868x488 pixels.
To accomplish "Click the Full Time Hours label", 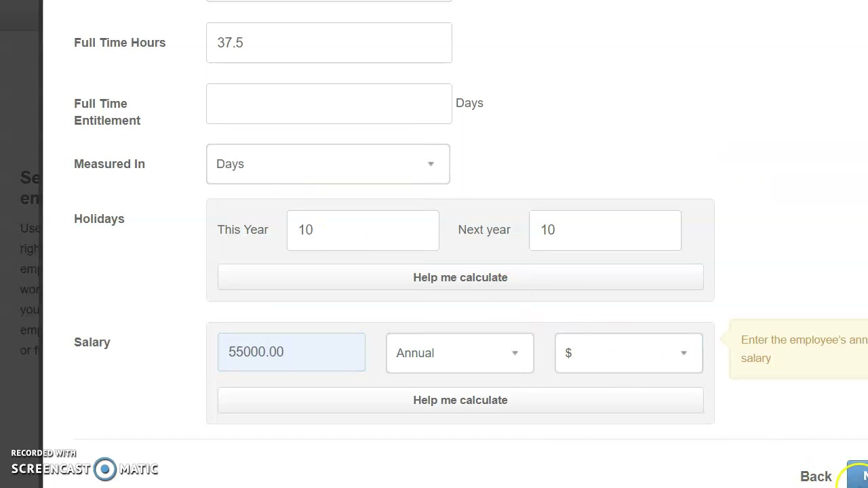I will pyautogui.click(x=120, y=43).
